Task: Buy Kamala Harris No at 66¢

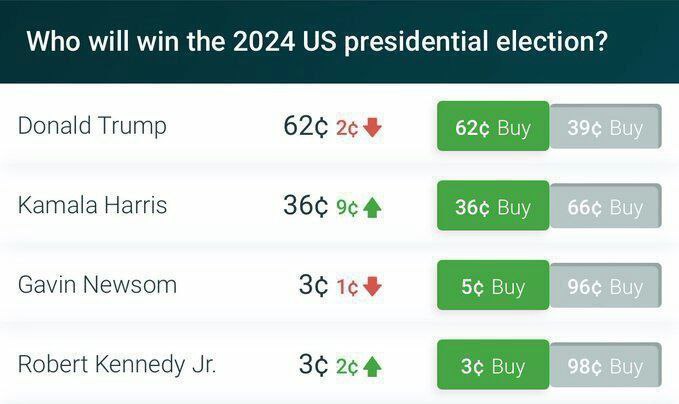Action: 605,206
